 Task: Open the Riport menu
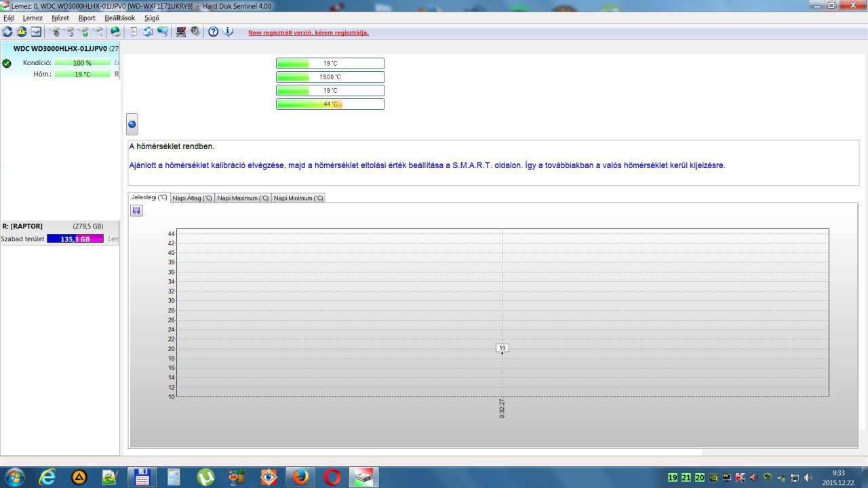pyautogui.click(x=87, y=18)
